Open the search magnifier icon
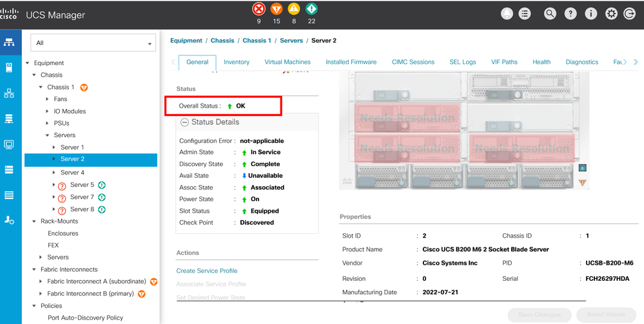Image resolution: width=644 pixels, height=324 pixels. [x=549, y=14]
